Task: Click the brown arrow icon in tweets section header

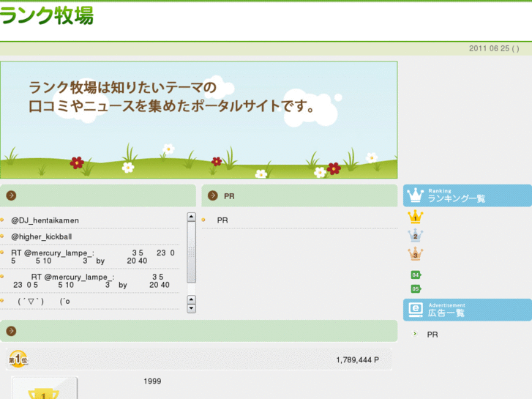Action: click(x=11, y=195)
